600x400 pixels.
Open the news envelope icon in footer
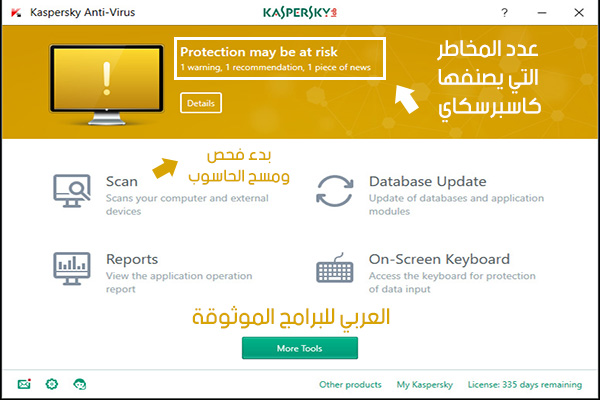point(24,384)
